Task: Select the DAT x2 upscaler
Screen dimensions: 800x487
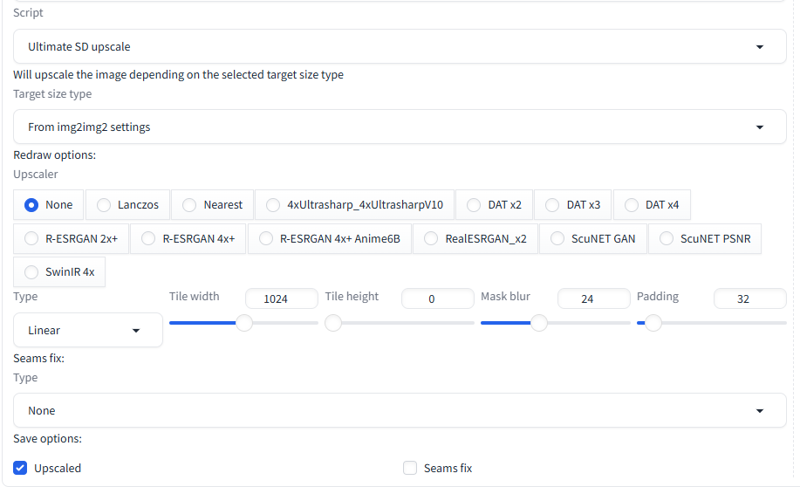Action: [494, 204]
